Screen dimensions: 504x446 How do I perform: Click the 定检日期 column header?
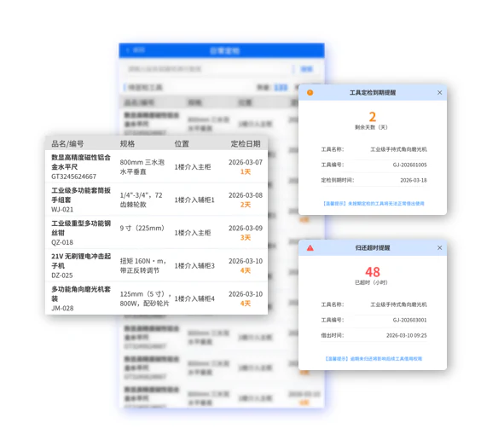[x=246, y=143]
